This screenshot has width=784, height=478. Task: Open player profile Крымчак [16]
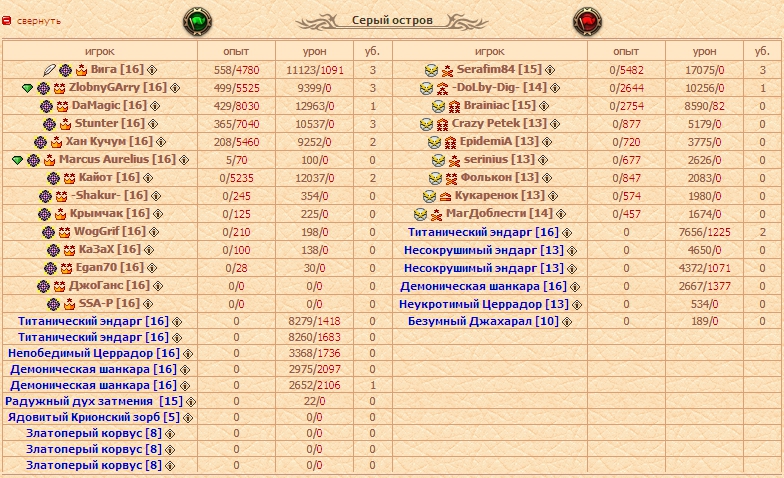click(110, 213)
